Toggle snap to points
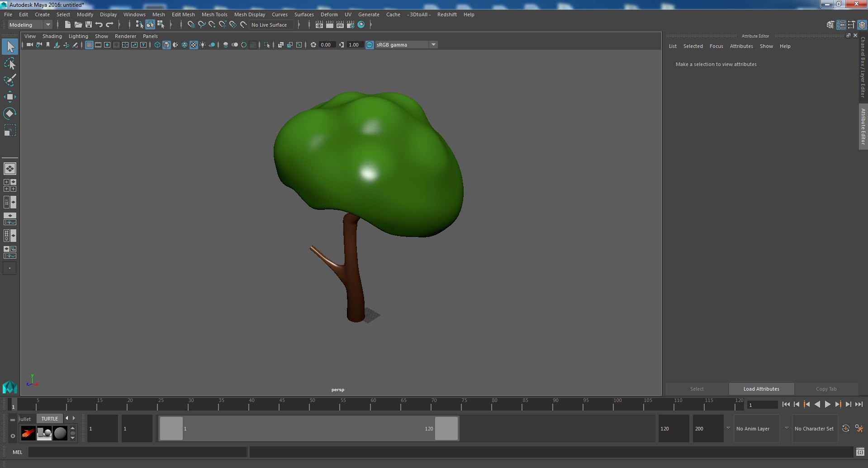The height and width of the screenshot is (468, 868). 212,25
